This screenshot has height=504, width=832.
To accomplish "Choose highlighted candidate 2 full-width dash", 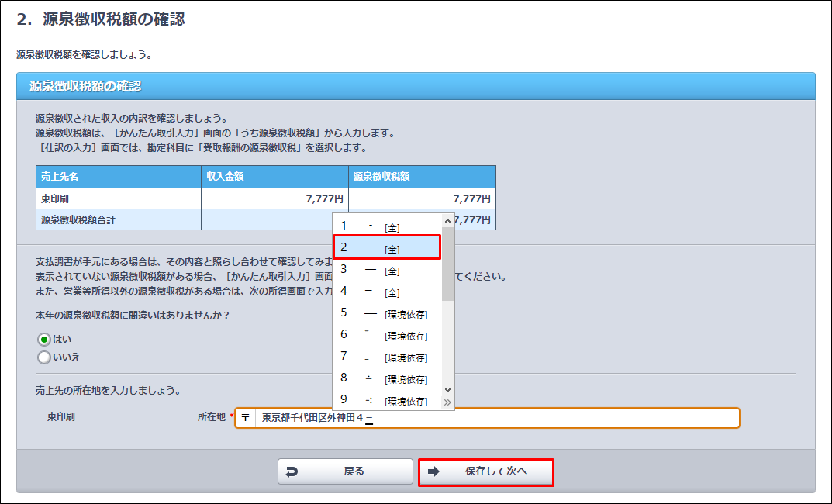I will click(387, 247).
